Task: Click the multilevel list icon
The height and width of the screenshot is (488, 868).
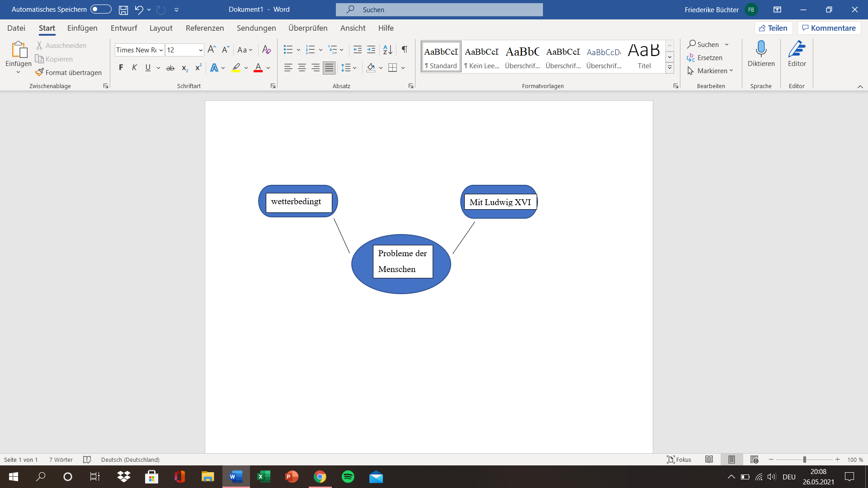Action: 333,50
